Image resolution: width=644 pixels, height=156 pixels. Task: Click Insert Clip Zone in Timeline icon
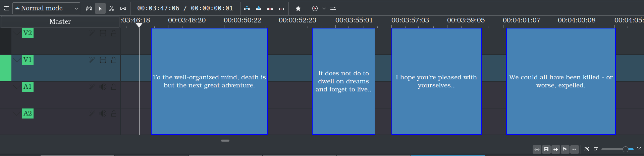click(247, 8)
